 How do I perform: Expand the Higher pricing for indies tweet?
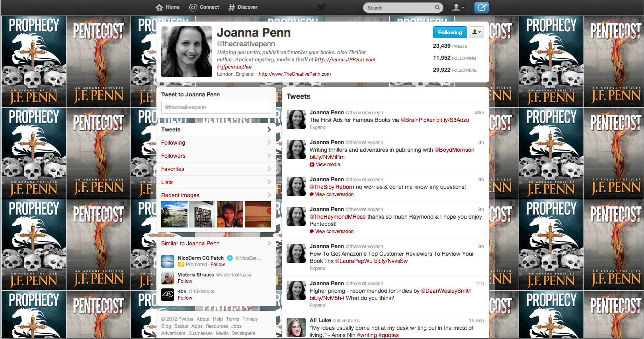pyautogui.click(x=318, y=306)
